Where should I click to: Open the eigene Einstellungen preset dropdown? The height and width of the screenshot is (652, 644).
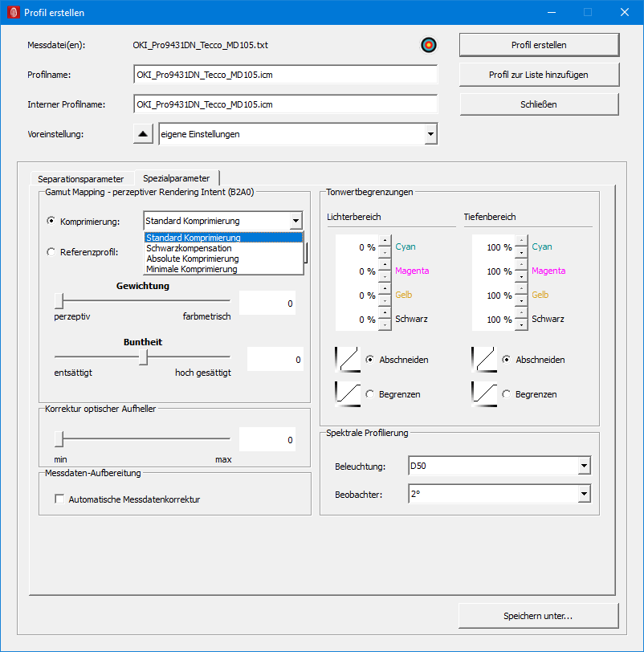click(x=430, y=134)
